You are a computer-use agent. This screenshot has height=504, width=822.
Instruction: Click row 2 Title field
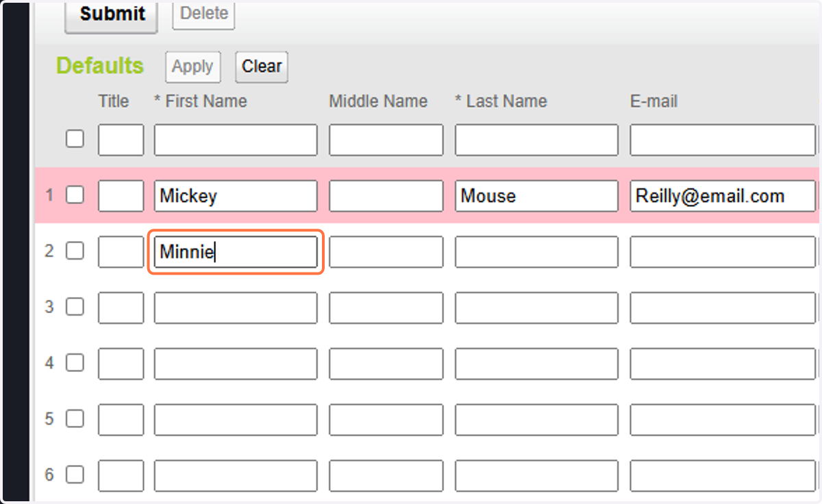click(x=121, y=252)
